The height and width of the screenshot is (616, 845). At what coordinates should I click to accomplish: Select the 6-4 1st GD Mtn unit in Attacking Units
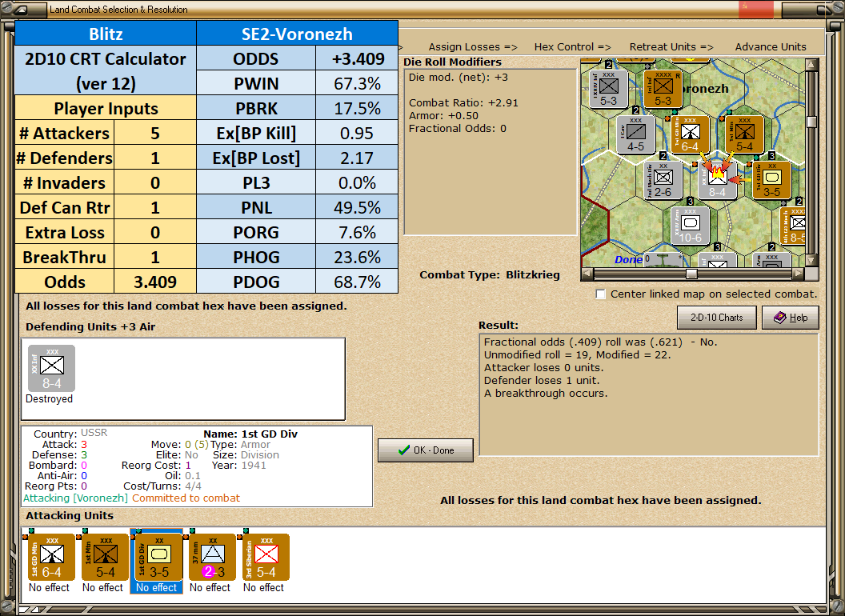click(51, 558)
